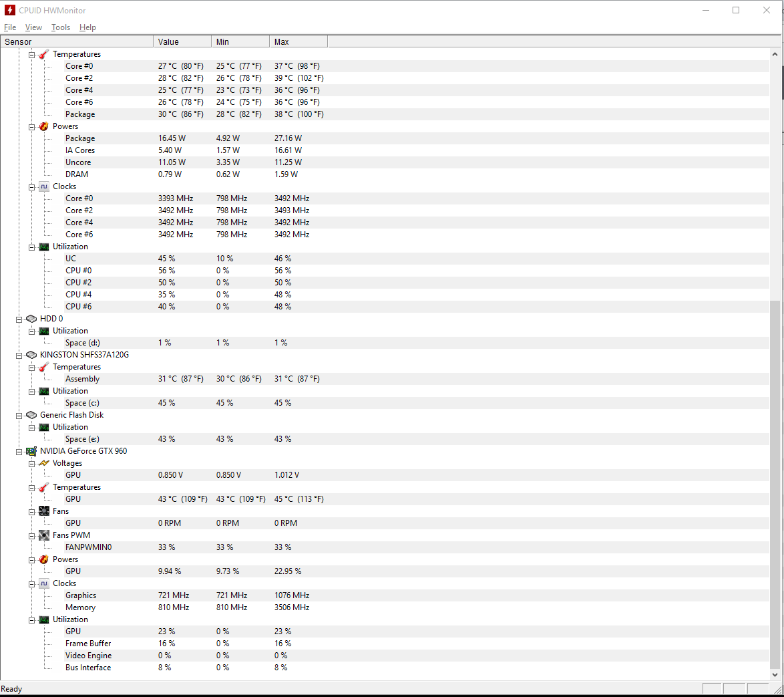Click the Fans PWM icon
The image size is (784, 697).
(44, 535)
